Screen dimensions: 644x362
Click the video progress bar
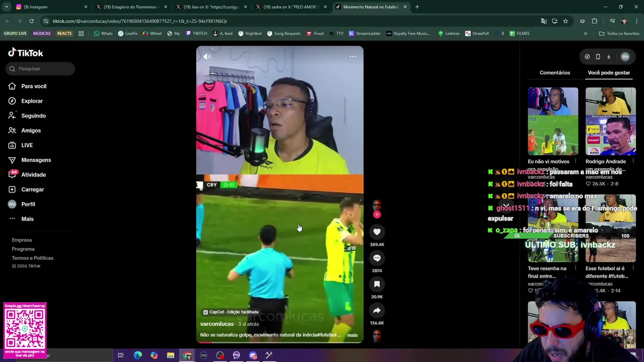(x=280, y=342)
